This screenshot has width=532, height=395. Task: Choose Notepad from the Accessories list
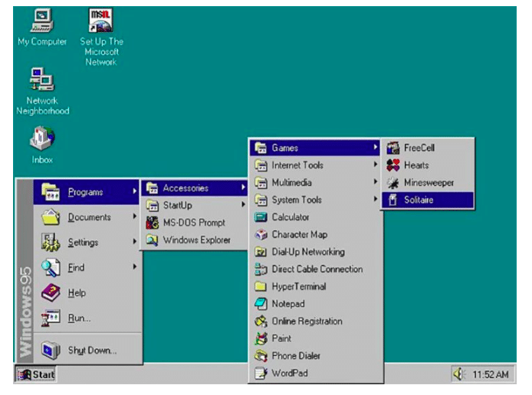(x=288, y=304)
